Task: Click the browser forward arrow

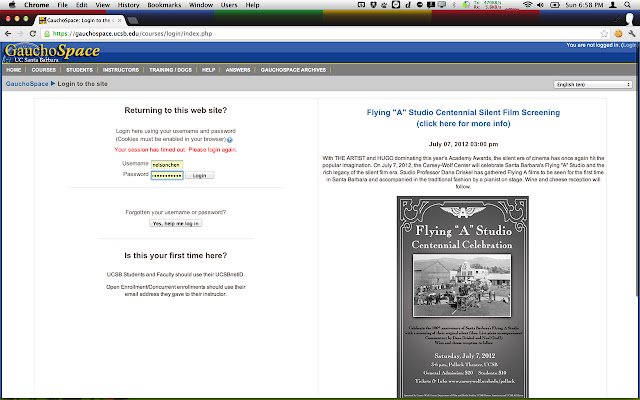Action: point(20,34)
